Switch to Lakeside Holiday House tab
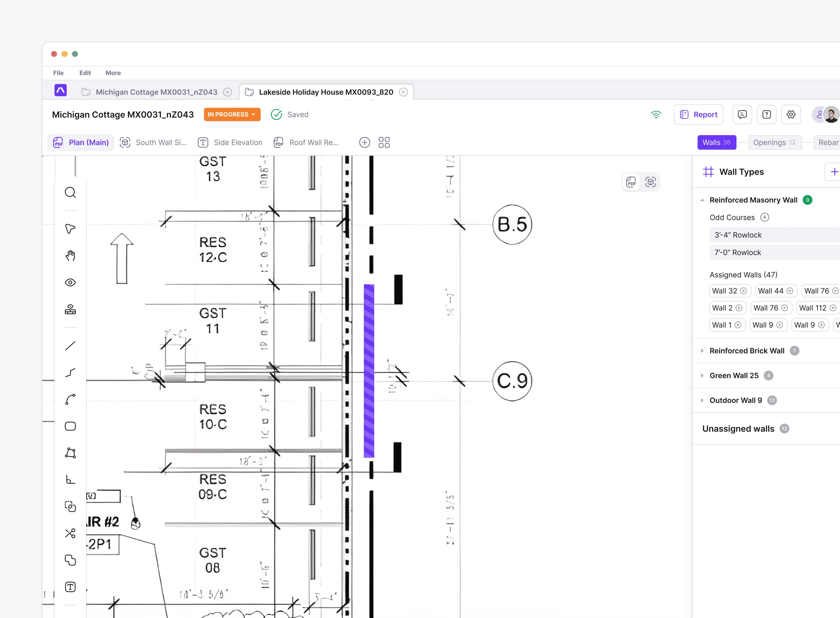Image resolution: width=840 pixels, height=618 pixels. click(x=325, y=92)
